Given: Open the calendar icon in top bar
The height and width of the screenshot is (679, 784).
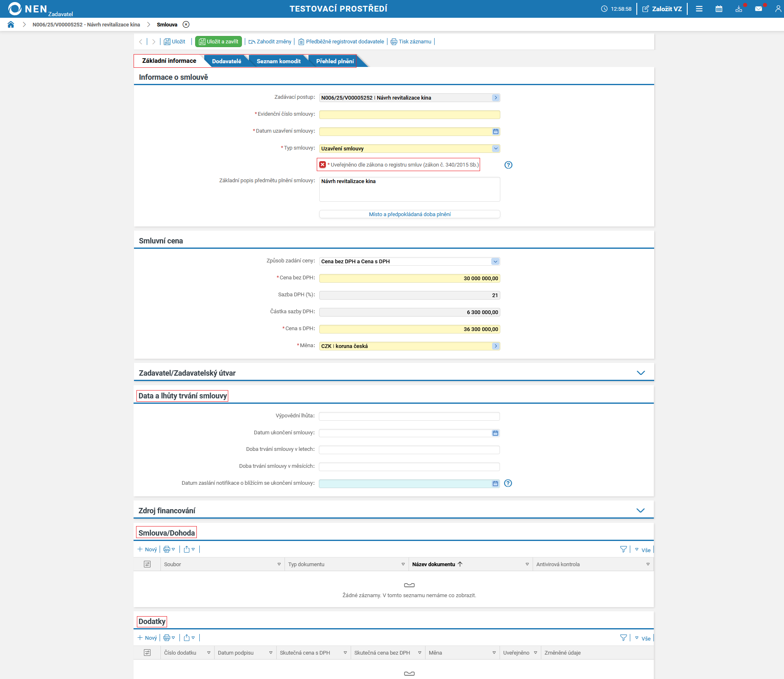Looking at the screenshot, I should coord(719,9).
